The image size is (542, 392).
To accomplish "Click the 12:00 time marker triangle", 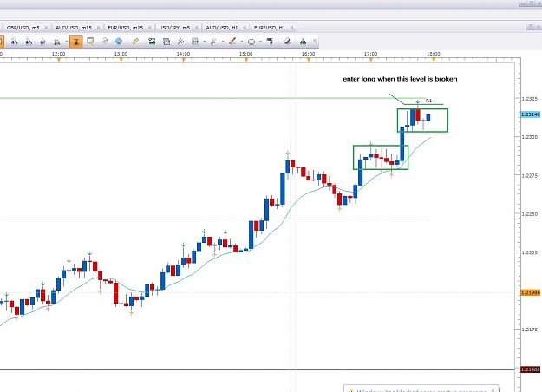I will [59, 60].
